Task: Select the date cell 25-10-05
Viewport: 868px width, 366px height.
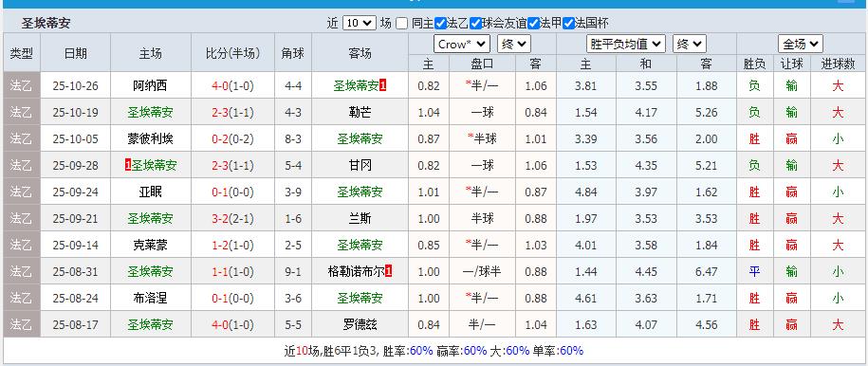Action: tap(75, 139)
